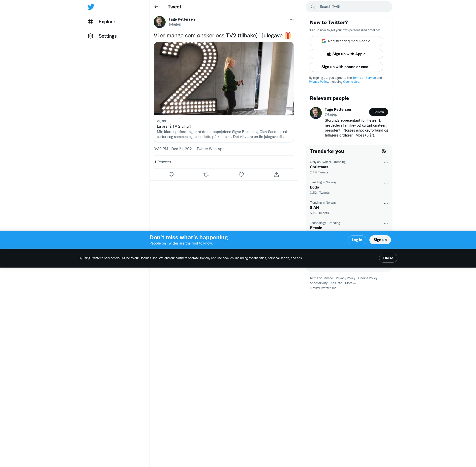476x467 pixels.
Task: Click the share tweet icon
Action: 276,175
